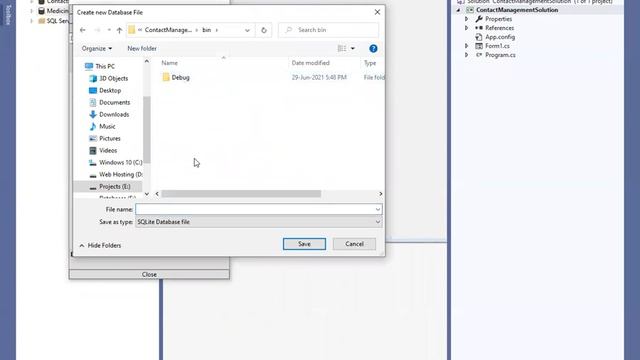Click the horizontal scrollbar in file list
The height and width of the screenshot is (360, 640).
click(x=241, y=194)
